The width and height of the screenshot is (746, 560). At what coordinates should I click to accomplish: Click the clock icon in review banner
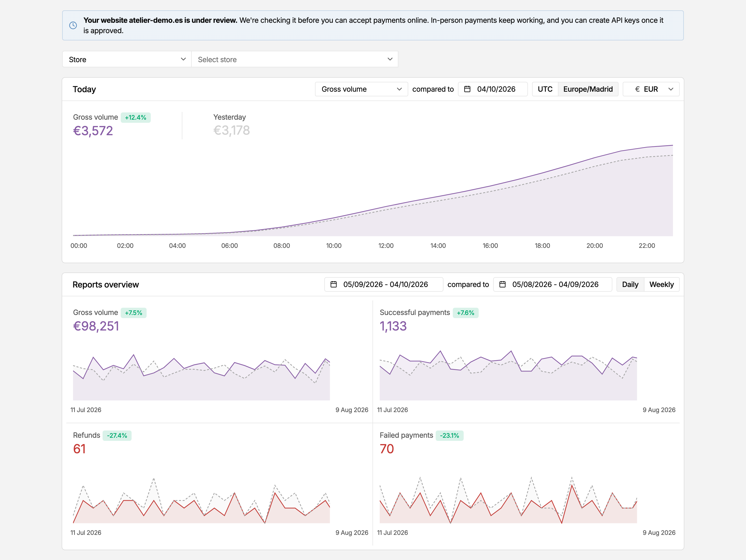pos(73,25)
